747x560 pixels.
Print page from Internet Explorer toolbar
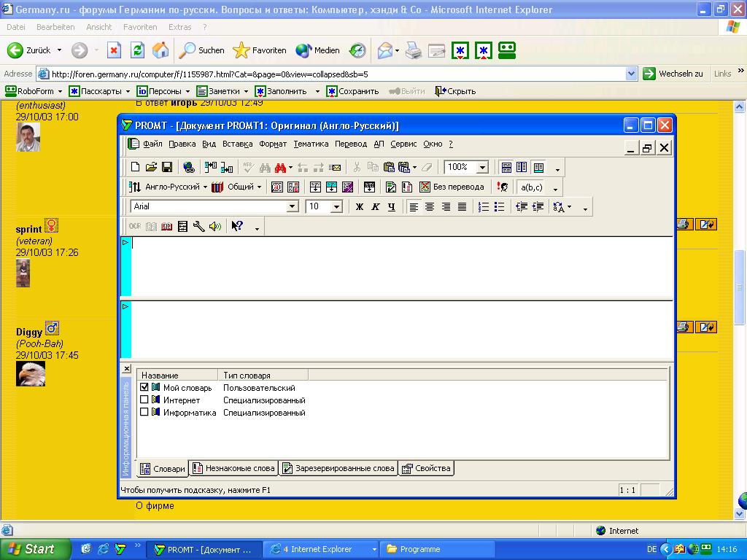click(x=413, y=50)
